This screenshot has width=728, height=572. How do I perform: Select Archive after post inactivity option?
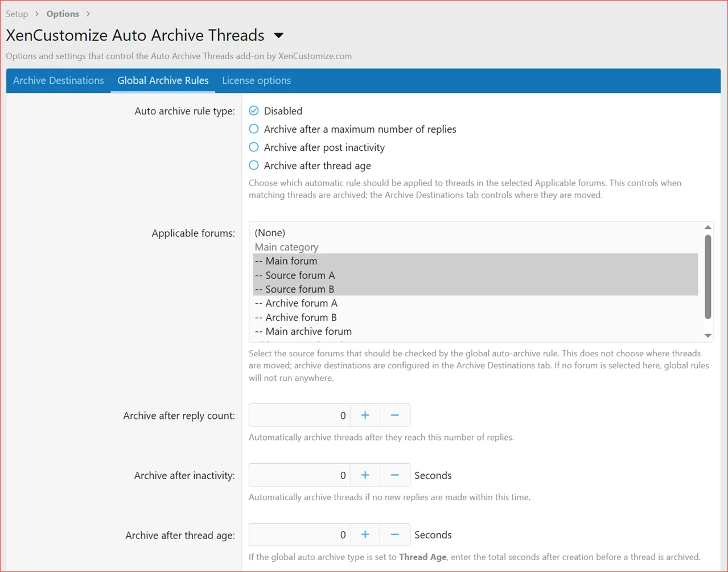click(x=254, y=147)
